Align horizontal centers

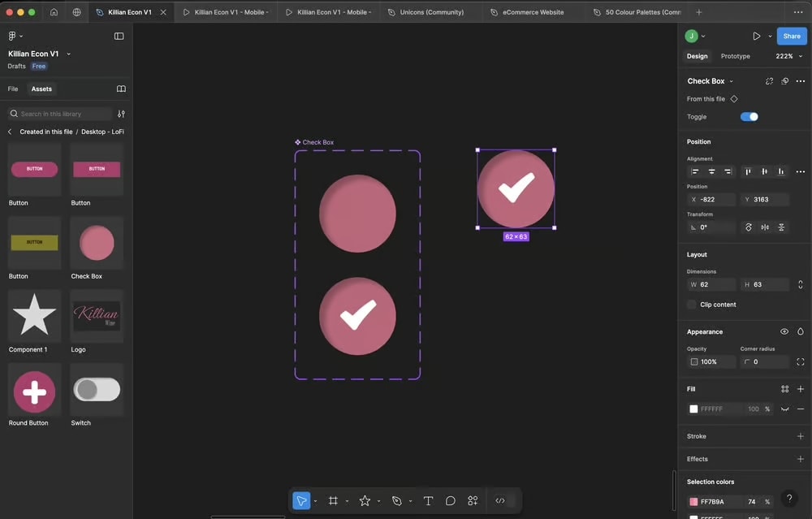click(x=711, y=171)
